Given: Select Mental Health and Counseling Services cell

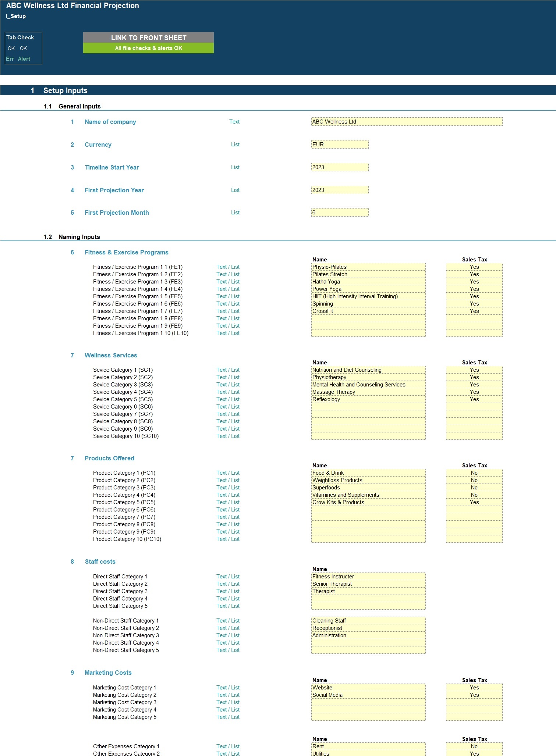Looking at the screenshot, I should pos(368,385).
